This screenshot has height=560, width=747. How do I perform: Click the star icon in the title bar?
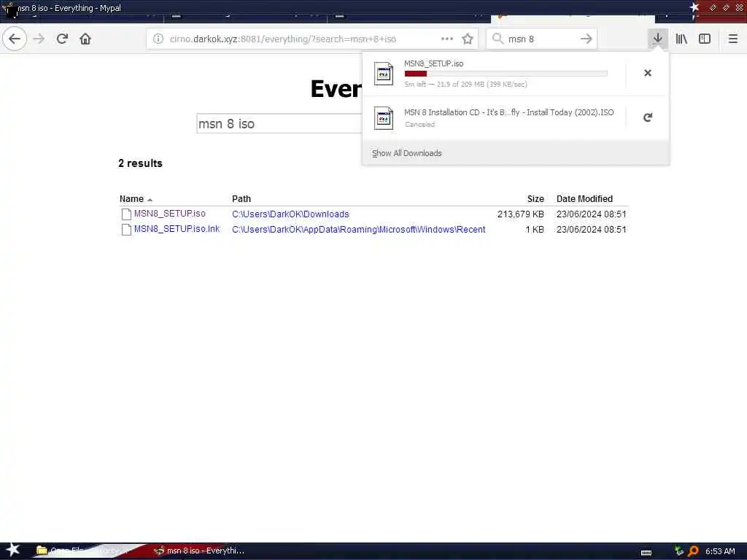(x=694, y=7)
